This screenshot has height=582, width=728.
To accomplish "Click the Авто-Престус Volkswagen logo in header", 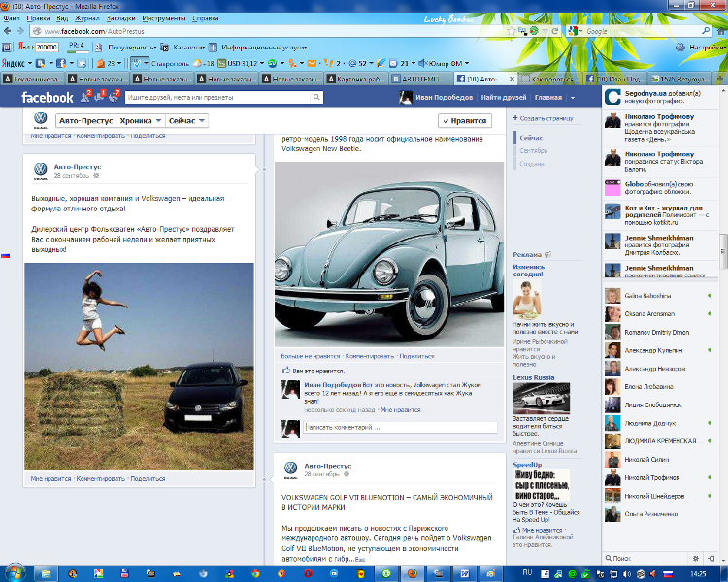I will click(x=41, y=120).
